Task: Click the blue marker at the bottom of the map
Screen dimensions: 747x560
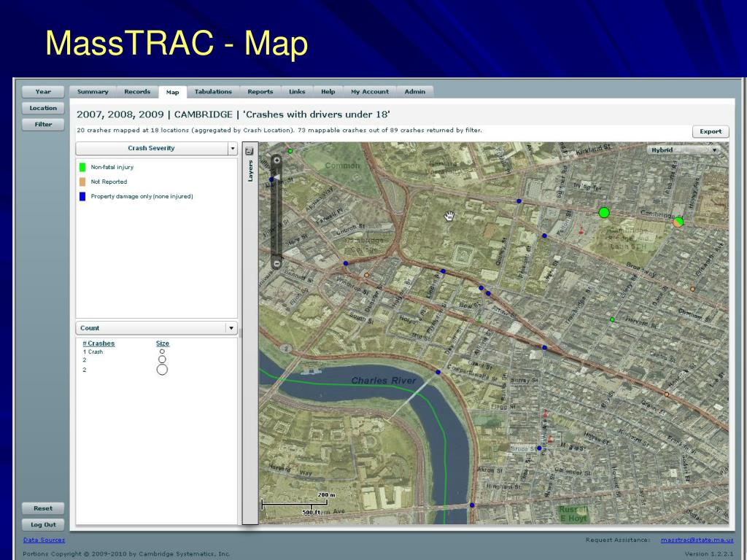Action: [x=472, y=505]
